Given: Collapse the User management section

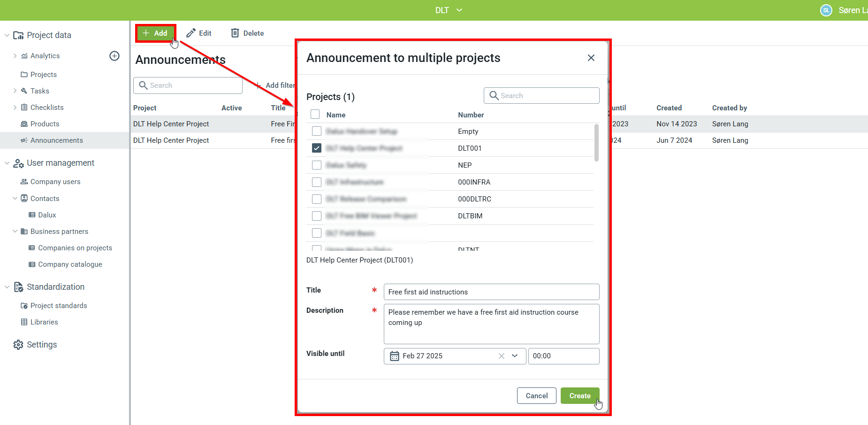Looking at the screenshot, I should click(x=7, y=163).
